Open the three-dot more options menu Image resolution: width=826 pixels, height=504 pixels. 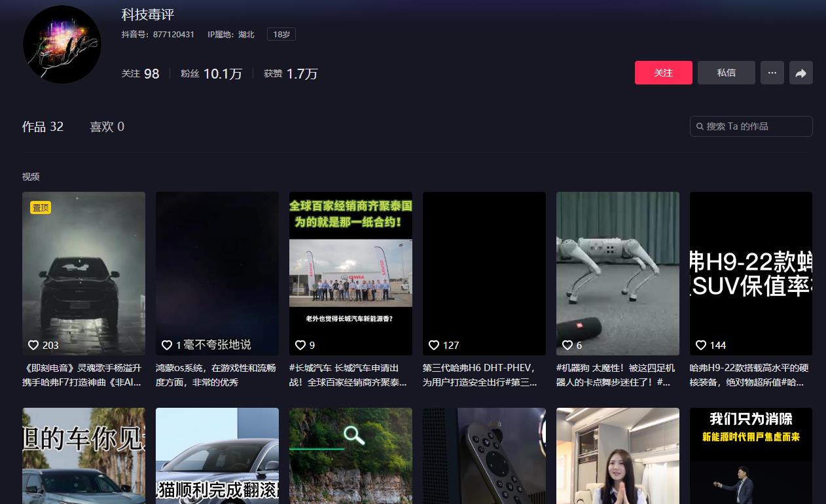click(772, 73)
